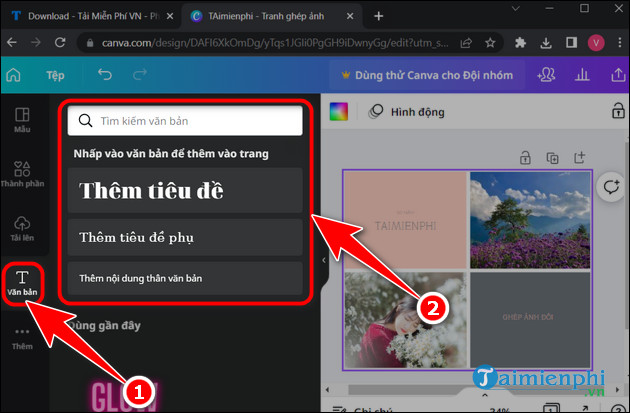The height and width of the screenshot is (413, 630).
Task: Add a new page with plus icon
Action: [x=579, y=157]
